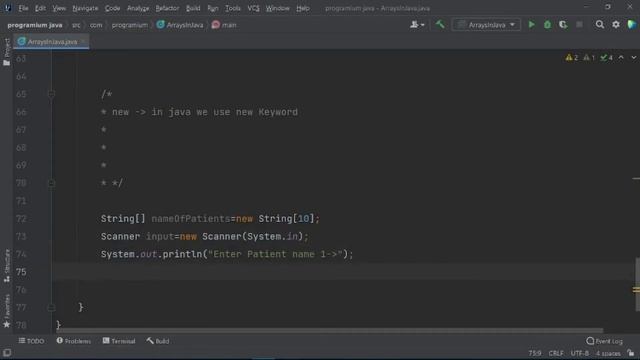Screen dimensions: 640x360
Task: Open the Structure tool window sidebar
Action: click(7, 266)
